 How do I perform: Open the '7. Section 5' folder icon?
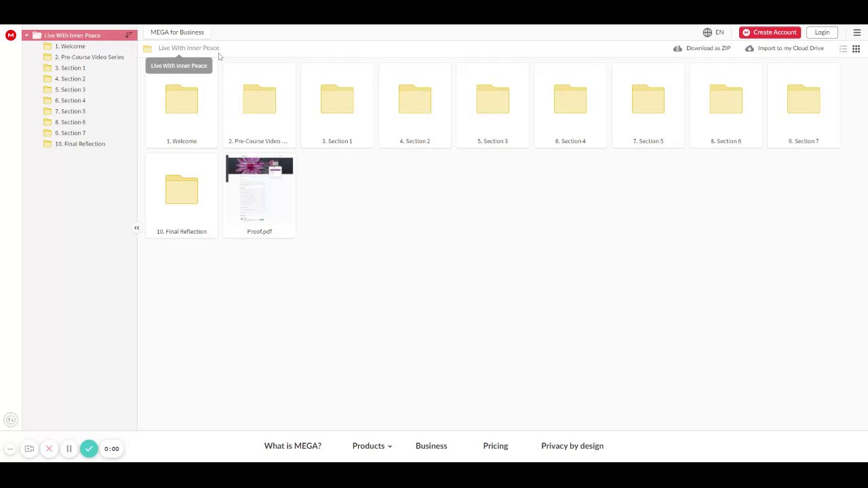click(x=648, y=99)
